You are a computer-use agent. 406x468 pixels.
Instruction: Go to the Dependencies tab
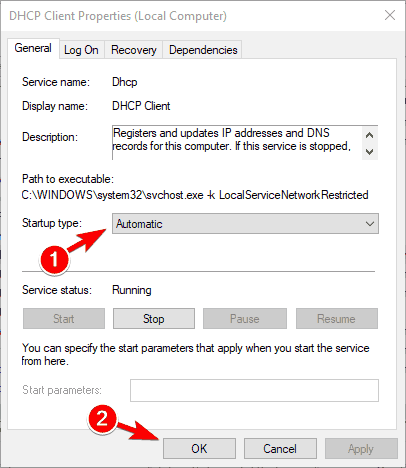(x=203, y=50)
